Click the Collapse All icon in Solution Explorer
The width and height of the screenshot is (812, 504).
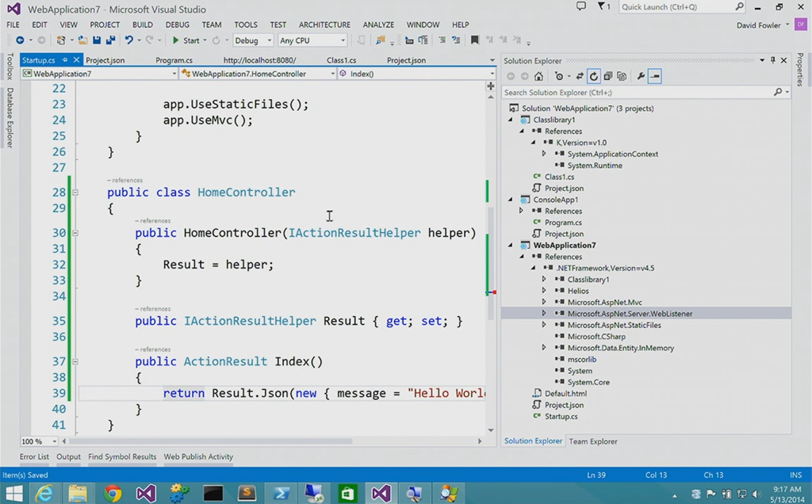click(x=608, y=77)
